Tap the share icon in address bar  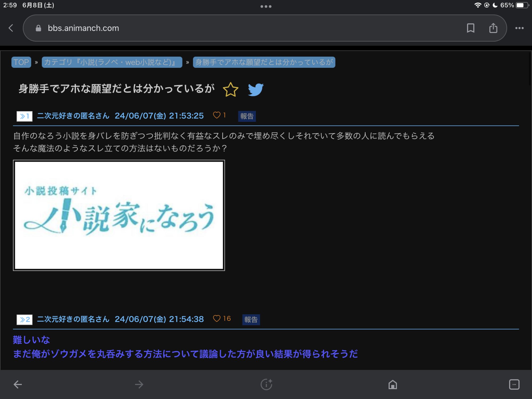click(x=493, y=28)
